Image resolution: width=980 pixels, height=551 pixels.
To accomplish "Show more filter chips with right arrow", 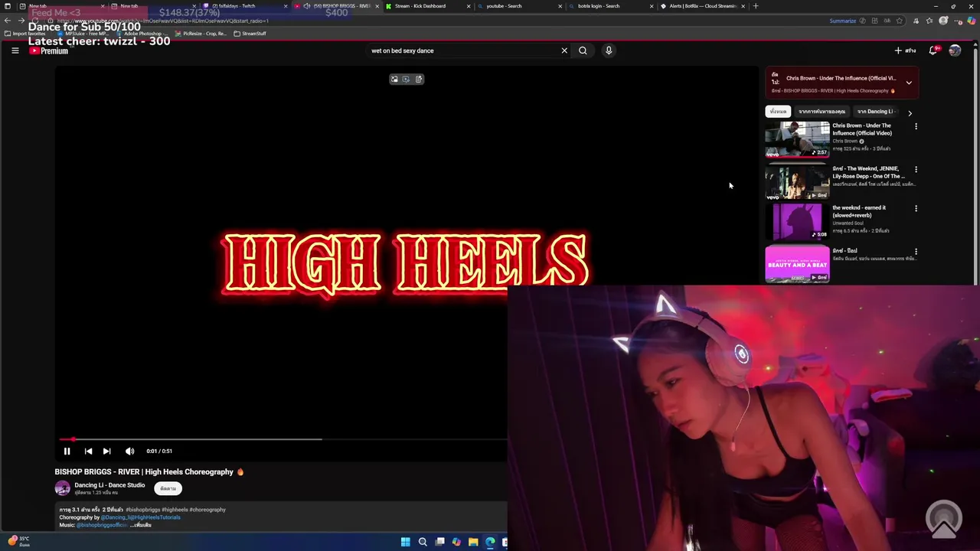I will (x=910, y=112).
